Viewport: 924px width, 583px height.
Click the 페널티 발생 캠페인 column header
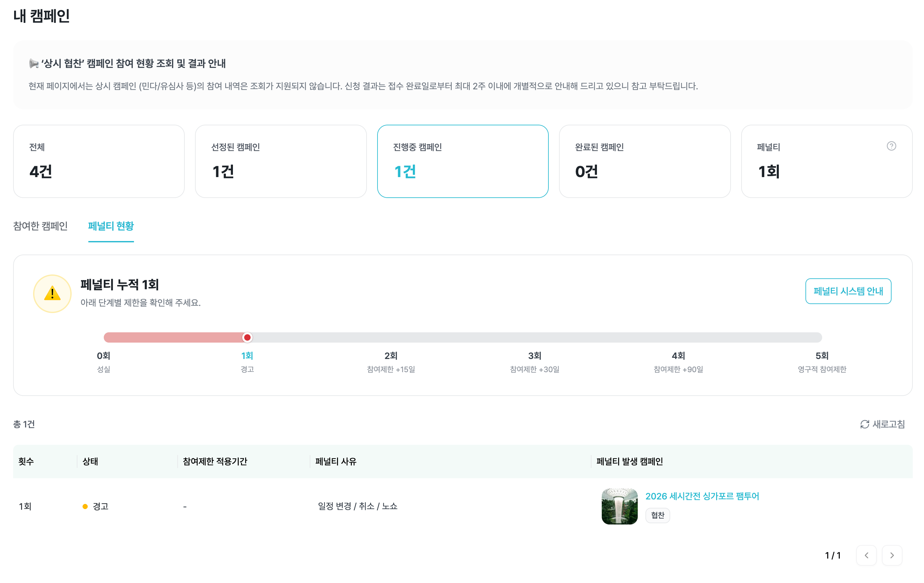coord(629,461)
